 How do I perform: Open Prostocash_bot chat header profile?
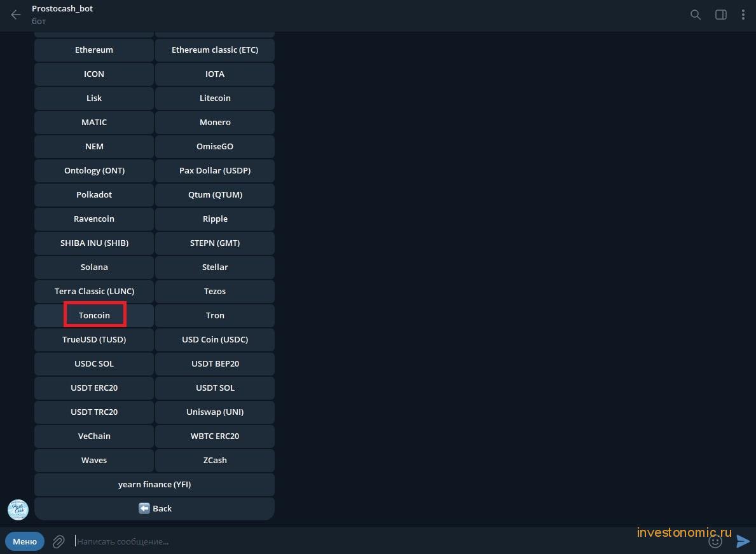pyautogui.click(x=62, y=15)
